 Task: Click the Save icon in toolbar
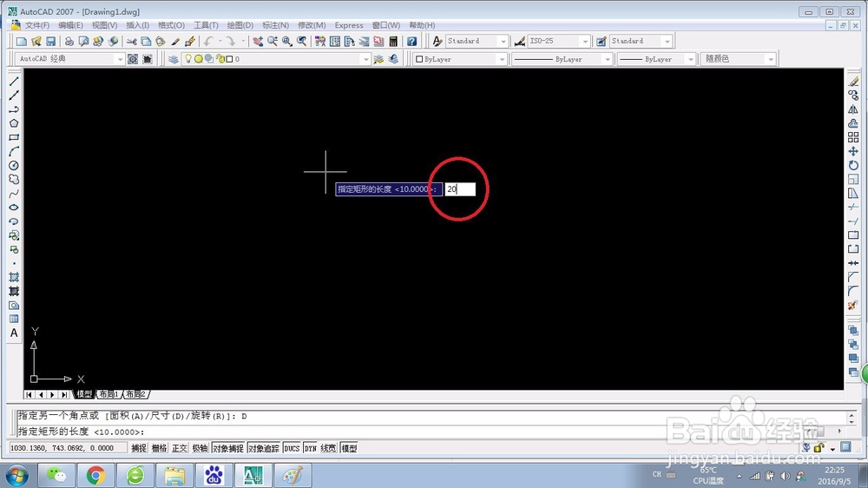point(51,41)
